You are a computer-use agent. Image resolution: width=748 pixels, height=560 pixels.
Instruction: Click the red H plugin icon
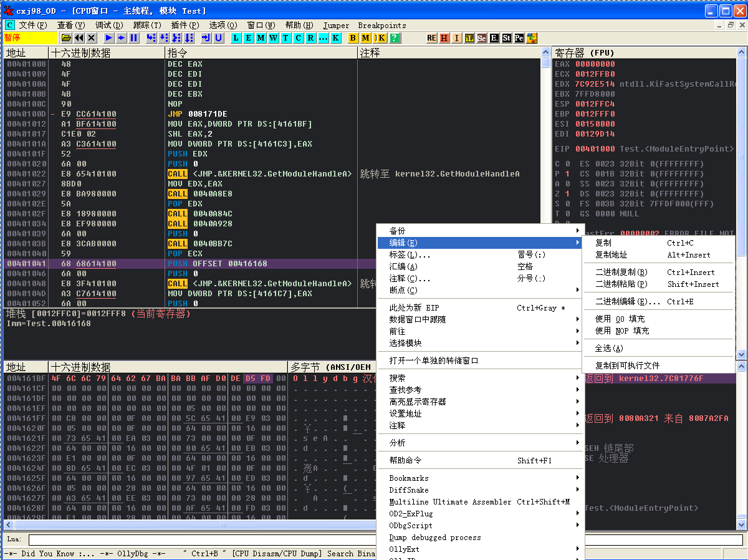[444, 38]
